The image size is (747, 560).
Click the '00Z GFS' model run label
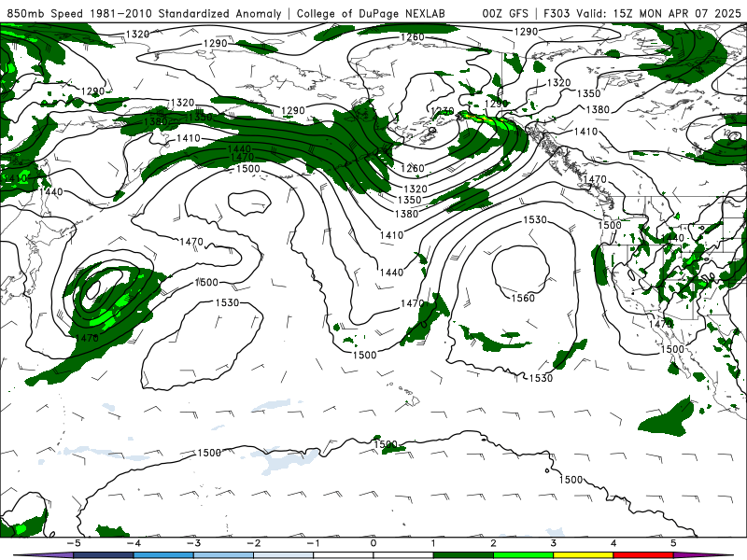pos(505,13)
